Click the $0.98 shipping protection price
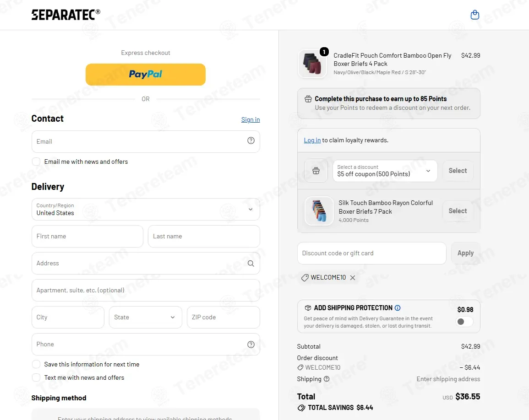 coord(465,309)
